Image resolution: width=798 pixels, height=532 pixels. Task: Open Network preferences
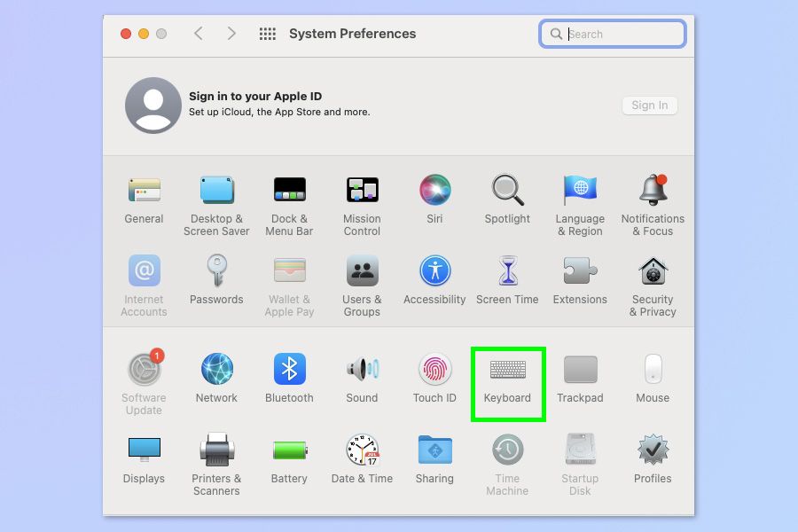coord(216,370)
